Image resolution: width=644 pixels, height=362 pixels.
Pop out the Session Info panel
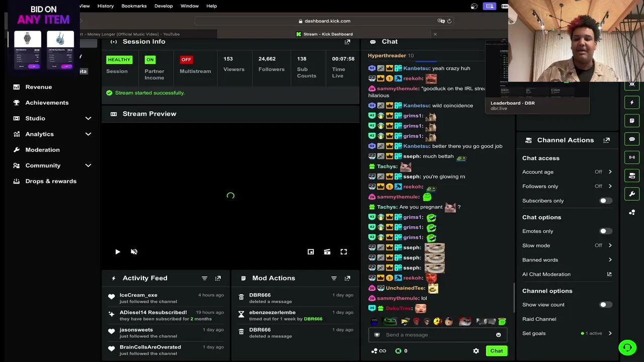[x=347, y=42]
